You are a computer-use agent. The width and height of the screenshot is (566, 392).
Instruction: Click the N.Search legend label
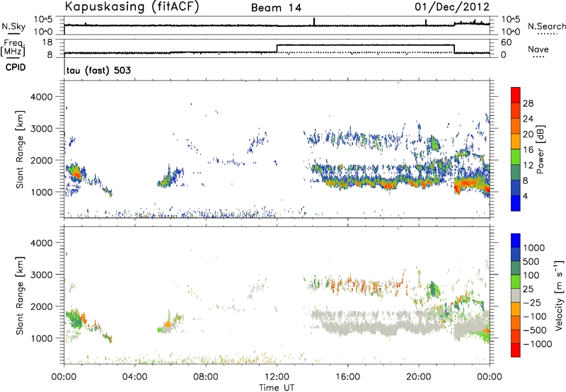(546, 26)
